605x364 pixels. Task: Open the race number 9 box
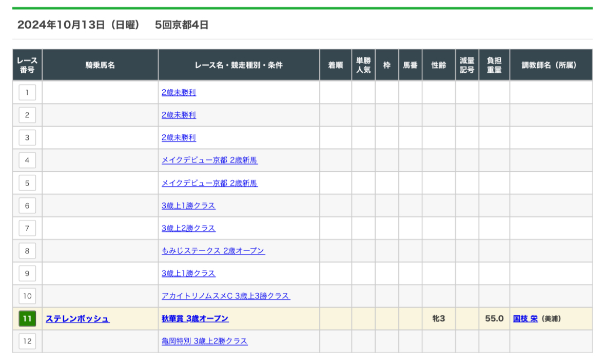[27, 273]
